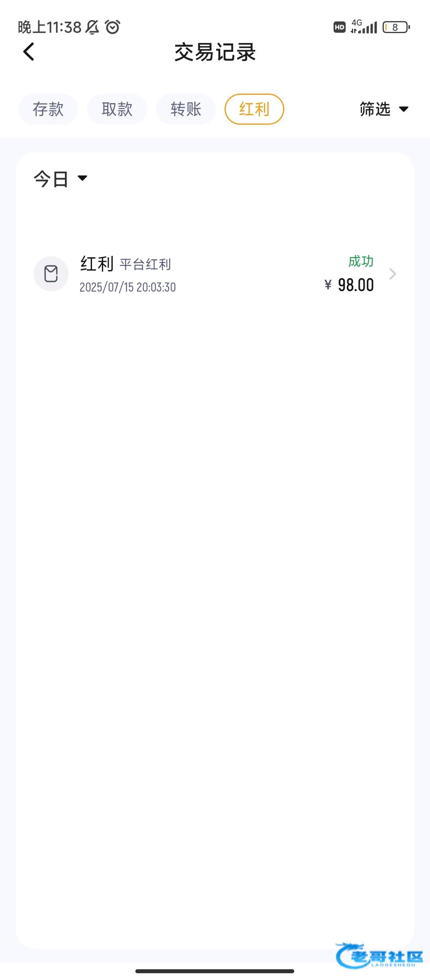This screenshot has width=430, height=980.
Task: Tap the 平台红利 transaction title
Action: (145, 264)
